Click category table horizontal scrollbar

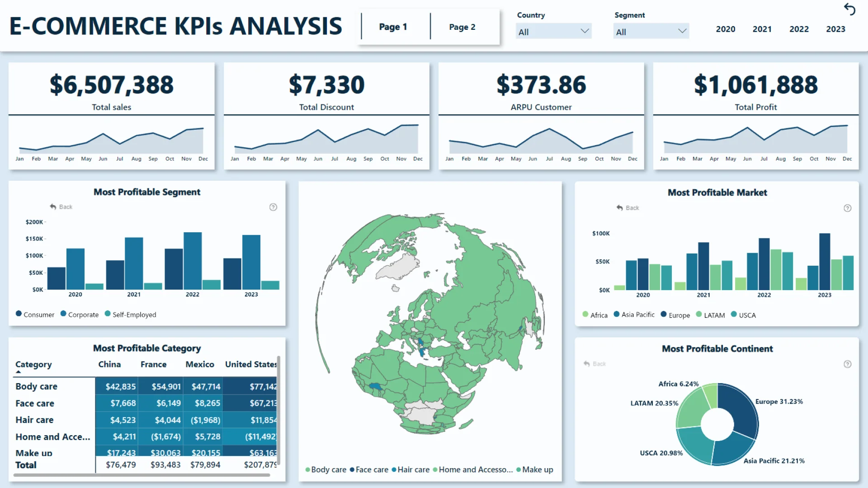[142, 475]
